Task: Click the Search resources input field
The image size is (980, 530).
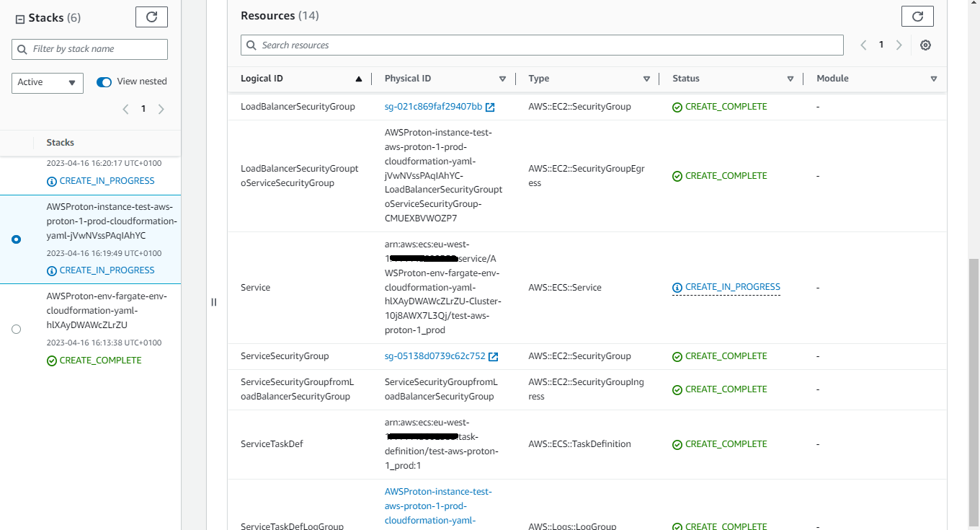Action: coord(541,45)
